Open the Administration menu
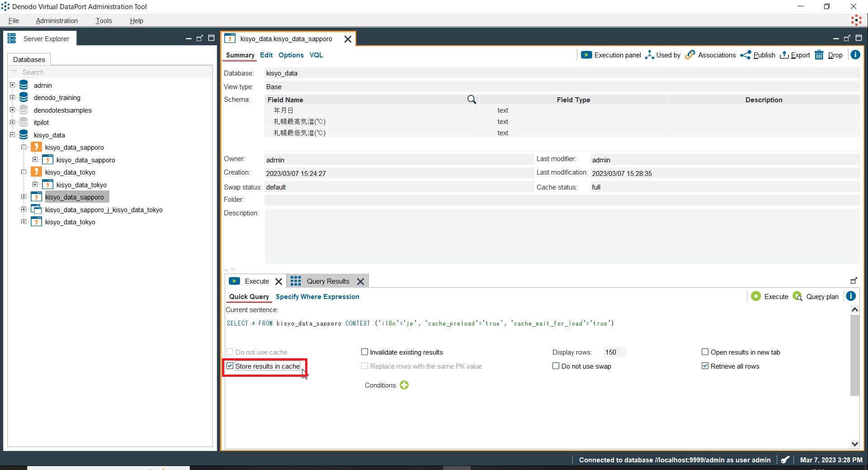This screenshot has width=868, height=470. (57, 21)
